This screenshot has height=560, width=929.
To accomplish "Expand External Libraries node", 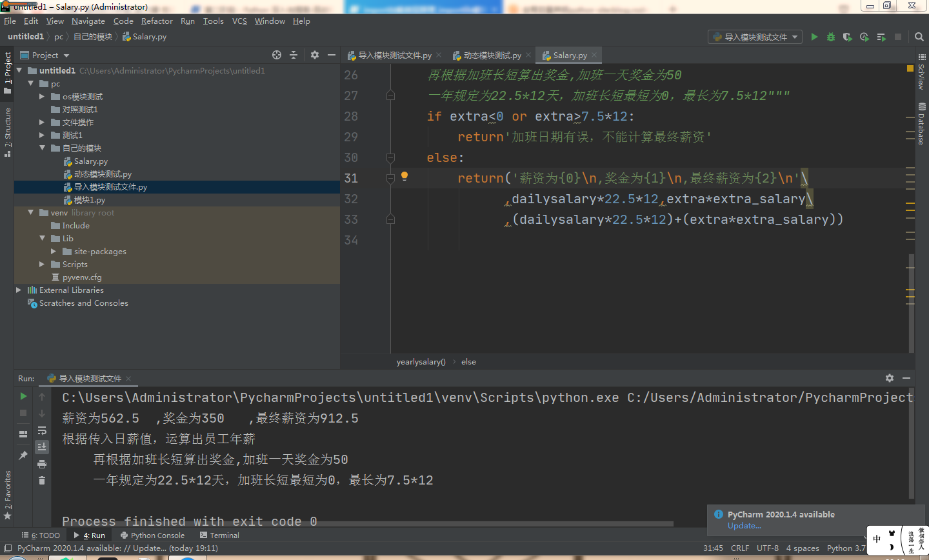I will (19, 290).
